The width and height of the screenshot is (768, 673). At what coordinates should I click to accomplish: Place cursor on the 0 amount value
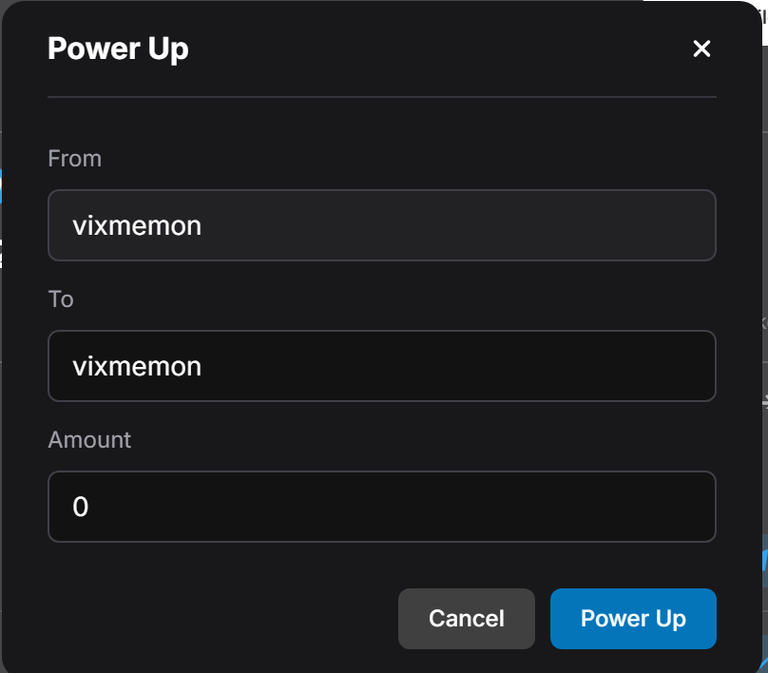80,506
